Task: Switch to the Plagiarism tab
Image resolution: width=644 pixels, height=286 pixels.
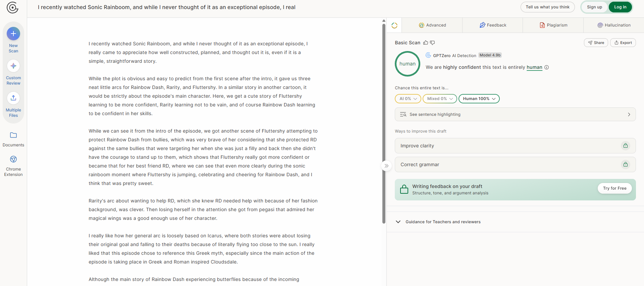Action: (x=553, y=25)
